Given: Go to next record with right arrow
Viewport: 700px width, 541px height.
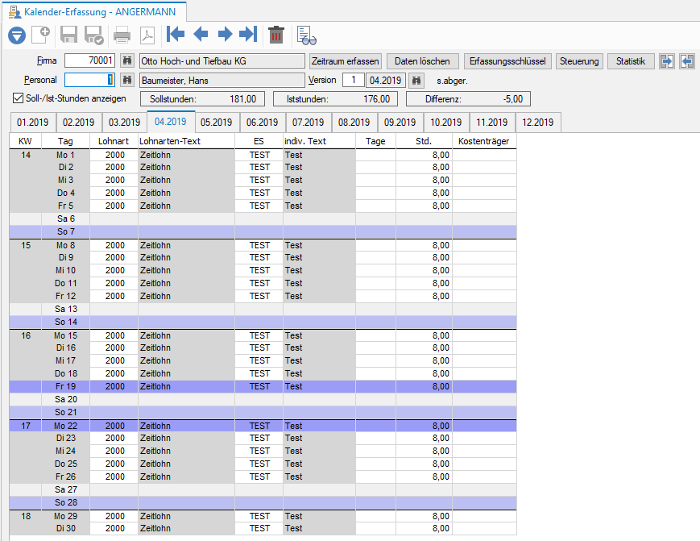Looking at the screenshot, I should 225,34.
